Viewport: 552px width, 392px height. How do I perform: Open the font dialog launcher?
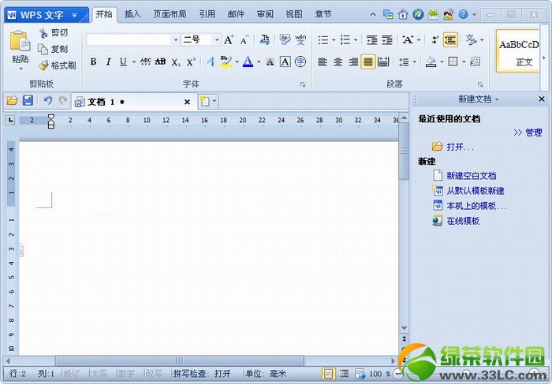click(x=303, y=84)
